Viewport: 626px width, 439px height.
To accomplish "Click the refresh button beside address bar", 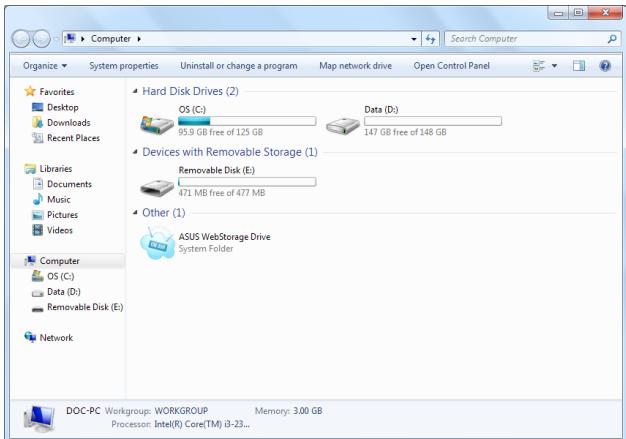I will point(430,39).
